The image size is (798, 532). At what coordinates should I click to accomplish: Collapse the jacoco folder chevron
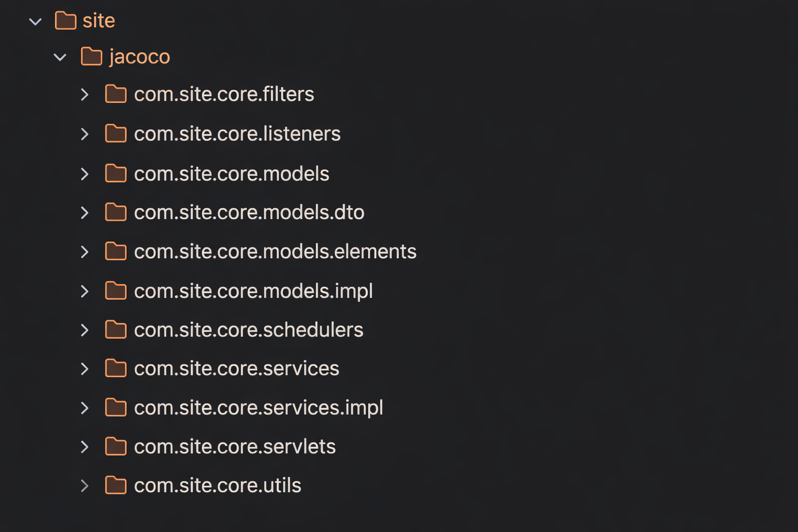tap(60, 57)
